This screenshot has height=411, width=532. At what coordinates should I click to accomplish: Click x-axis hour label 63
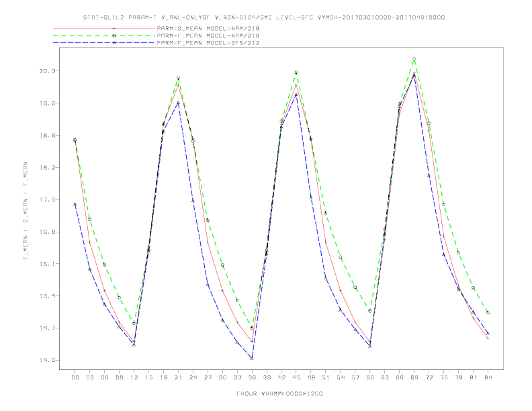coord(385,377)
